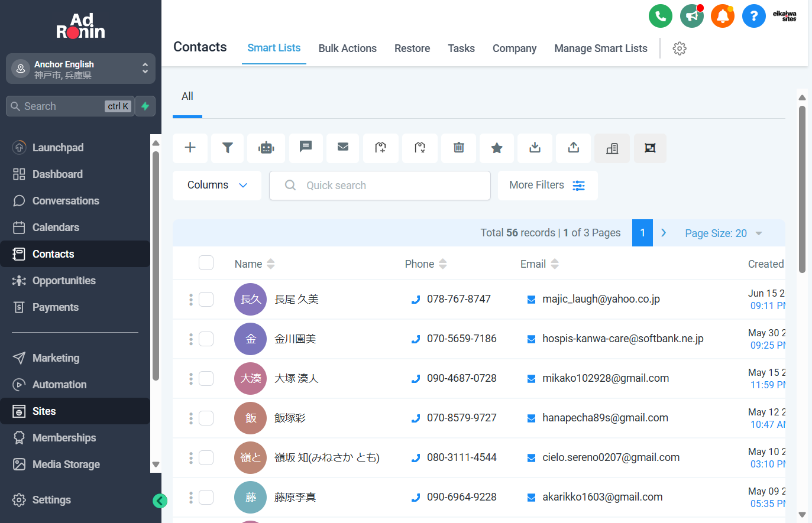
Task: Click the merge contacts icon
Action: pyautogui.click(x=650, y=148)
